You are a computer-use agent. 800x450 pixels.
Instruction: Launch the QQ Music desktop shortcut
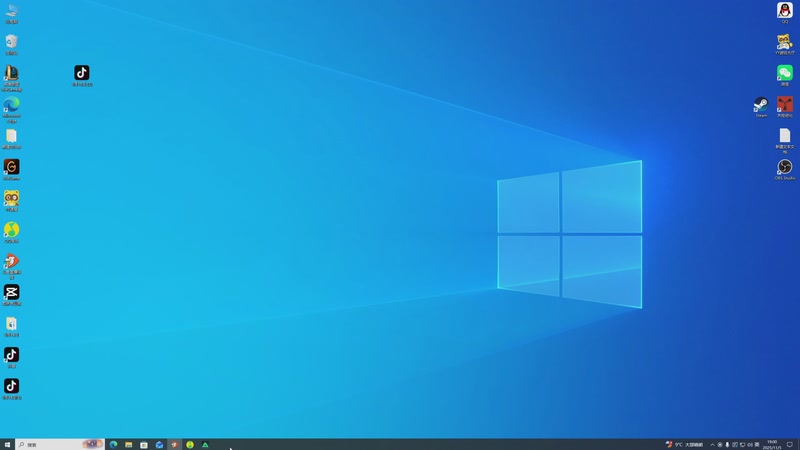pos(11,232)
